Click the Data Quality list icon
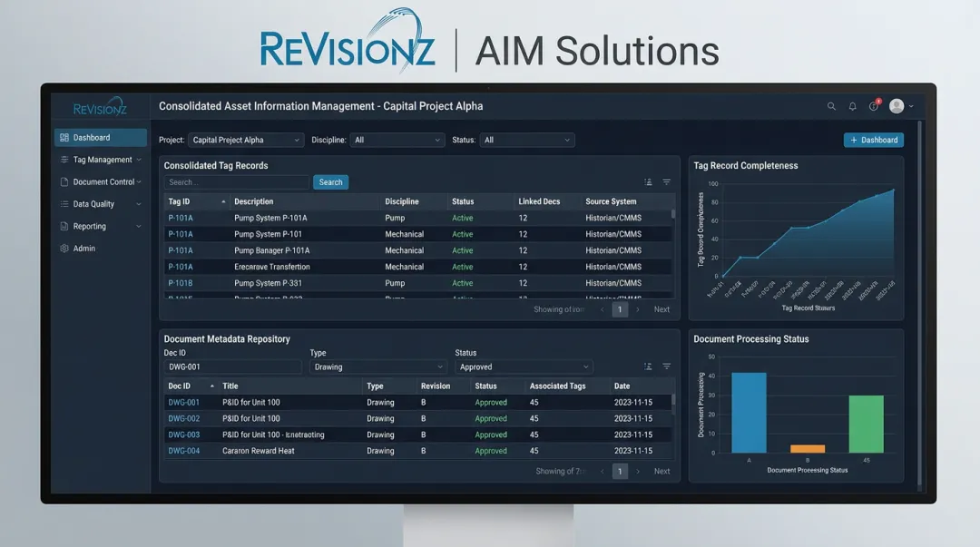The height and width of the screenshot is (547, 980). [64, 204]
